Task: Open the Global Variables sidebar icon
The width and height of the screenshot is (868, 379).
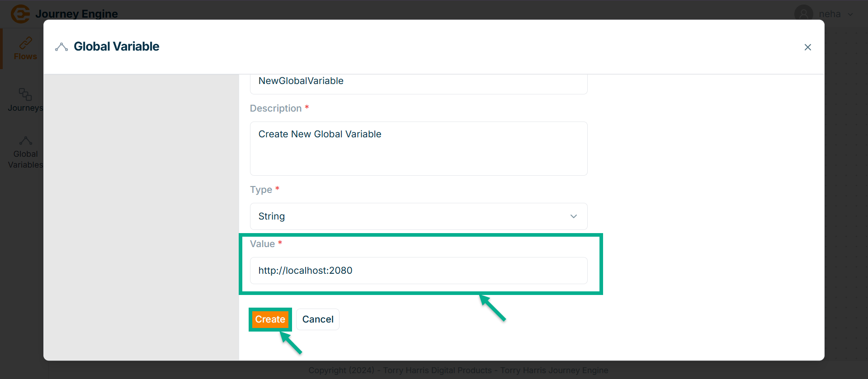Action: click(25, 140)
